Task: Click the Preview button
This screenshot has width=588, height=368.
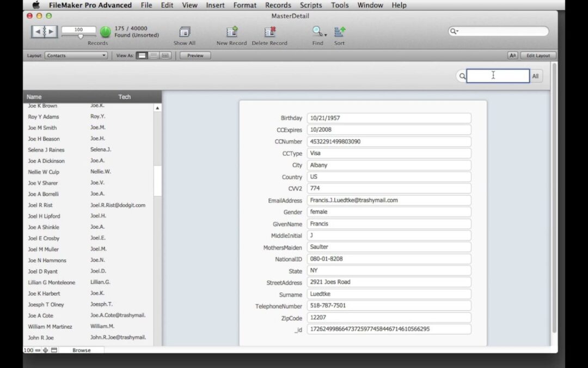Action: point(195,56)
